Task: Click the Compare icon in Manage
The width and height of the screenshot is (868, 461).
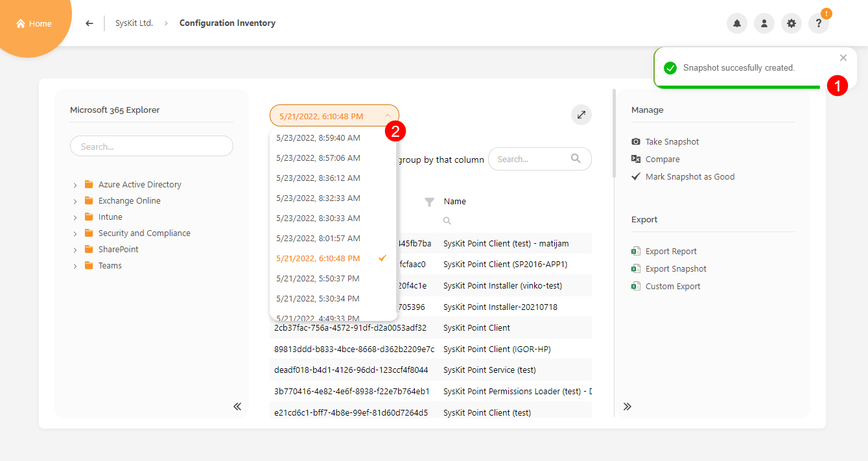Action: [x=636, y=159]
